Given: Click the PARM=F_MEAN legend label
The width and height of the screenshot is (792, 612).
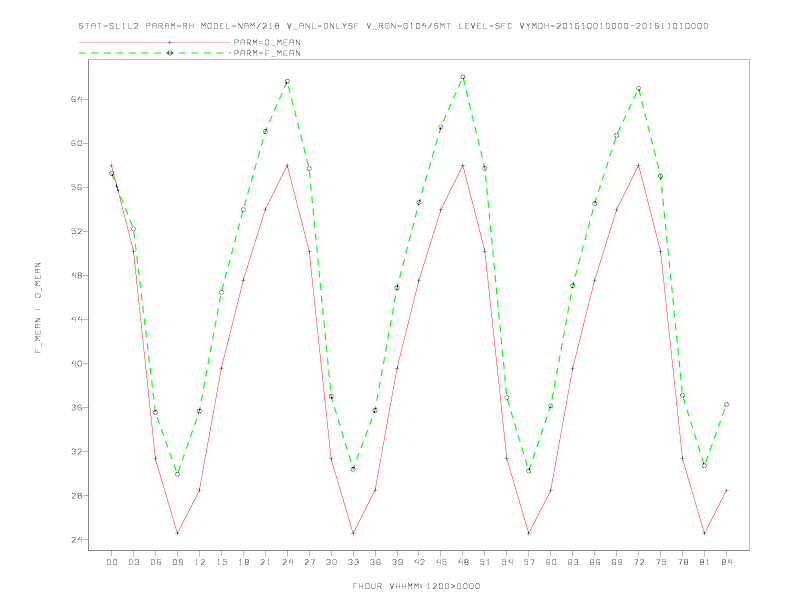Looking at the screenshot, I should 267,53.
